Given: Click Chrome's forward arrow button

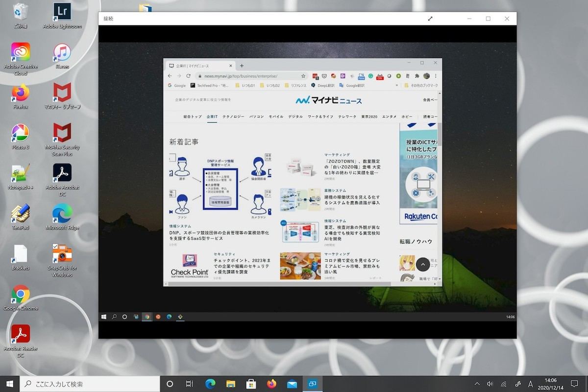Looking at the screenshot, I should [179, 76].
